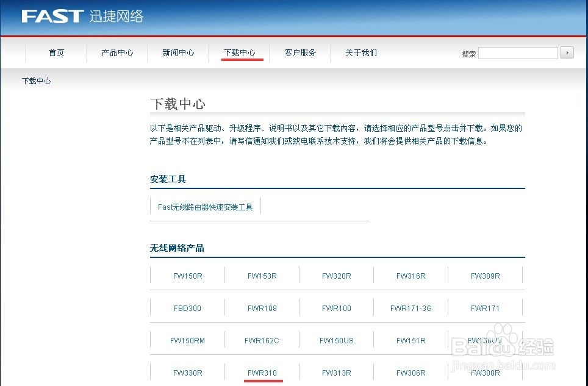Viewport: 588px width, 386px height.
Task: Open FWR310 router downloads
Action: pos(262,373)
